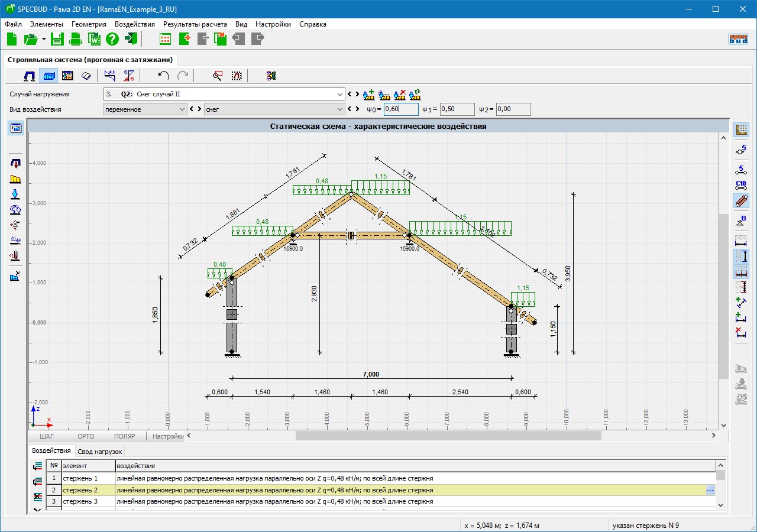Click the horizontal scrollbar under the drawing
The image size is (757, 532).
(448, 436)
